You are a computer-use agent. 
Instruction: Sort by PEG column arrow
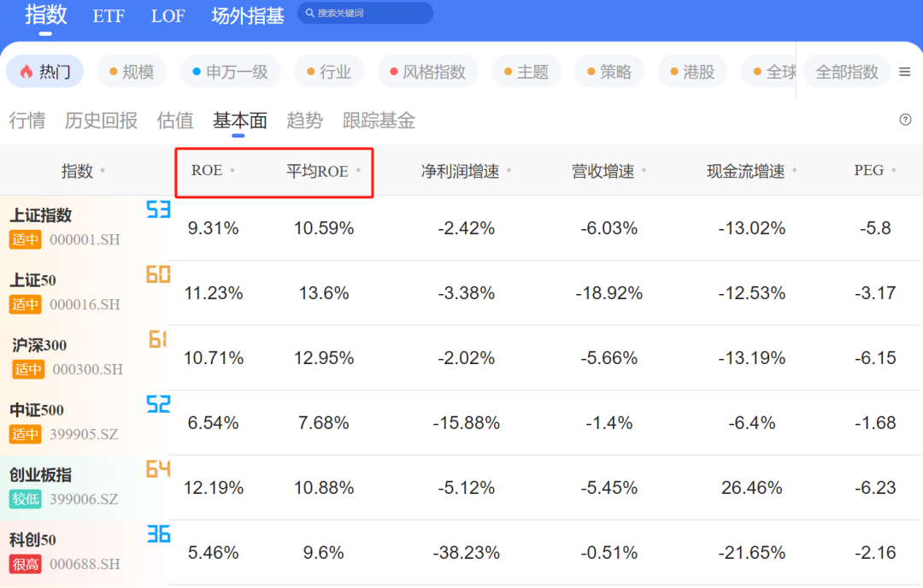894,170
